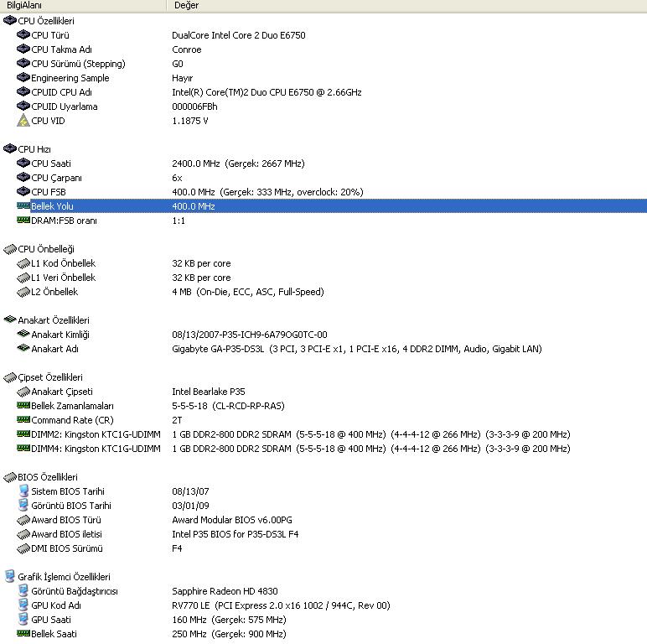
Task: Click the icon beside L2 Önbellek
Action: 23,292
